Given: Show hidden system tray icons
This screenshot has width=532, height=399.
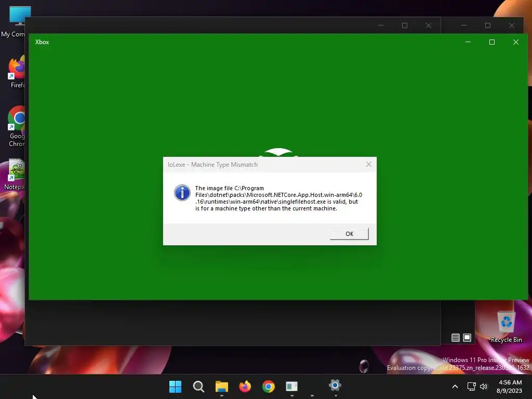Looking at the screenshot, I should [455, 387].
